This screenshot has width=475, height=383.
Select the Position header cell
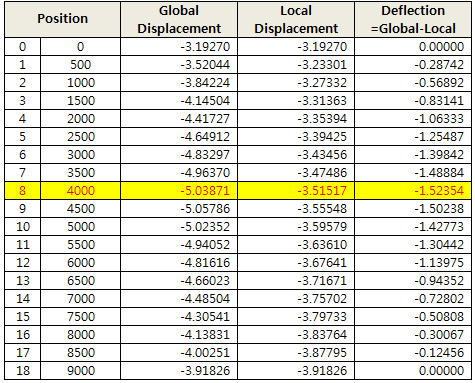pyautogui.click(x=62, y=19)
